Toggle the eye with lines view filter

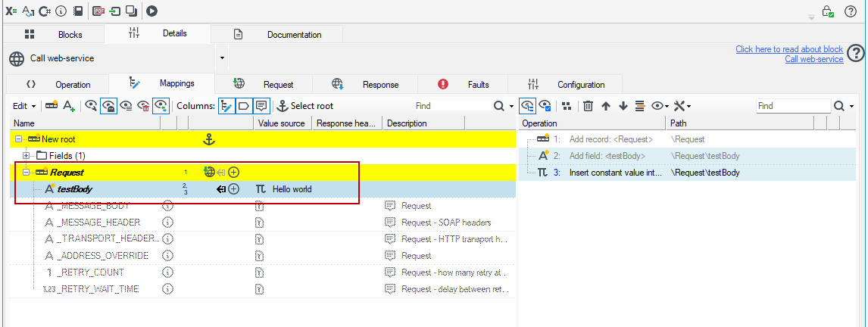click(126, 106)
